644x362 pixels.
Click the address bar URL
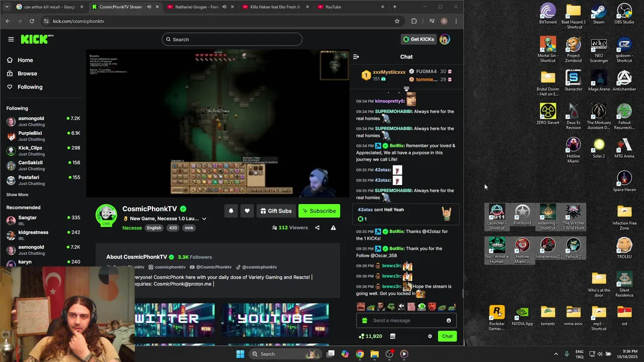click(78, 21)
